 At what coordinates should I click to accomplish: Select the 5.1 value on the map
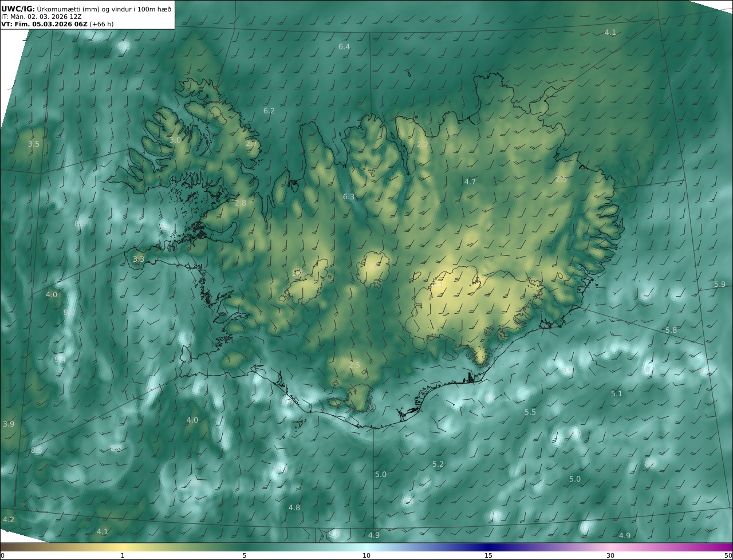(616, 393)
